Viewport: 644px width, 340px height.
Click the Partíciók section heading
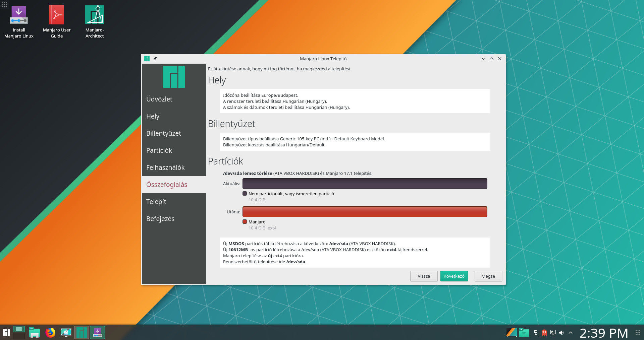click(x=225, y=161)
